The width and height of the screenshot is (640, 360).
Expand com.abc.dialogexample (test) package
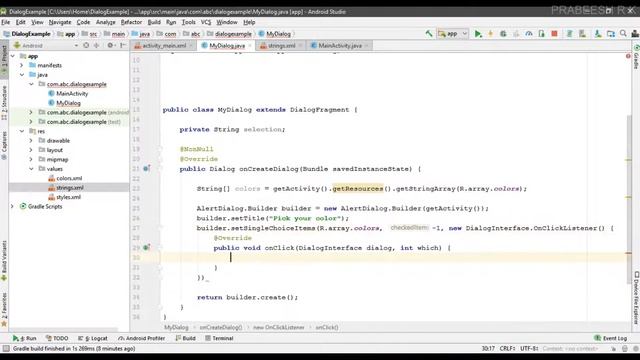click(31, 122)
